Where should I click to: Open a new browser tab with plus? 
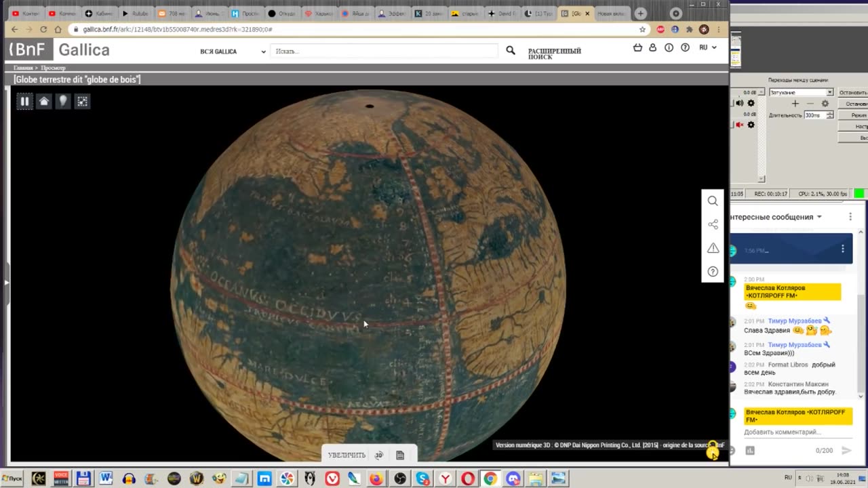[x=640, y=14]
